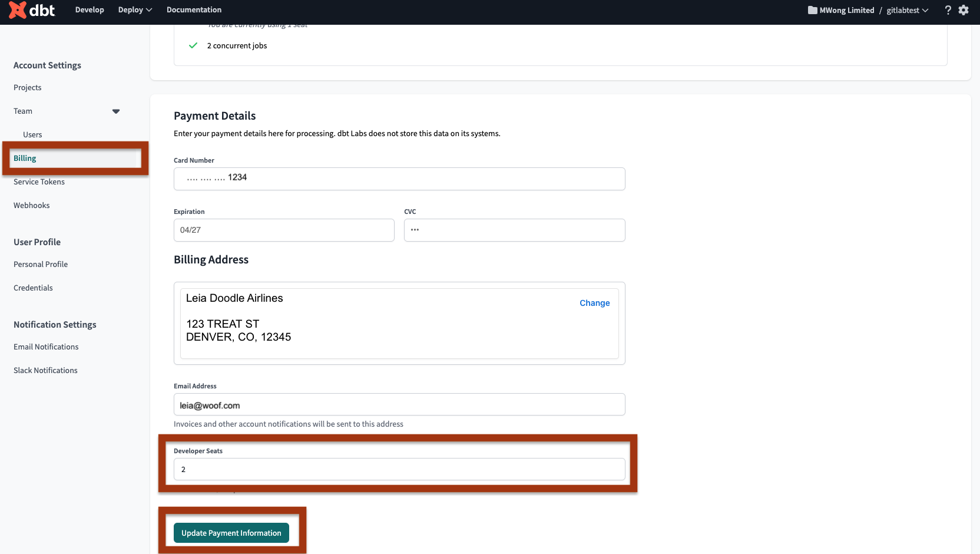Open the Documentation menu item

click(194, 9)
